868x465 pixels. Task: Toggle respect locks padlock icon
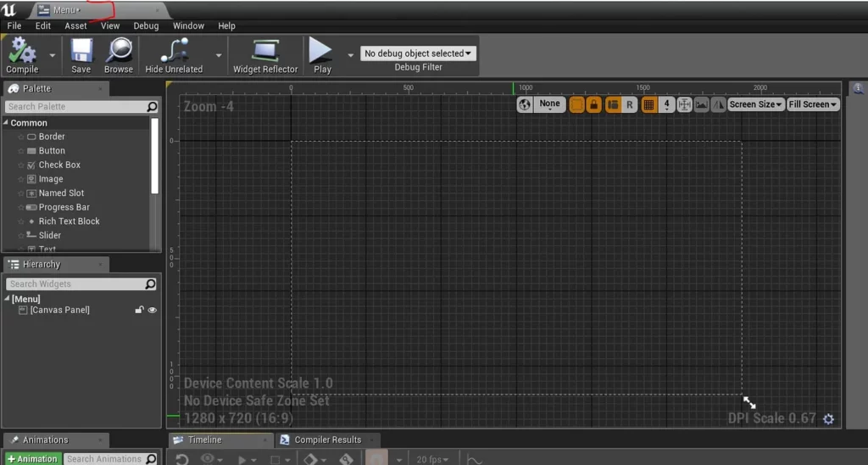pyautogui.click(x=594, y=104)
